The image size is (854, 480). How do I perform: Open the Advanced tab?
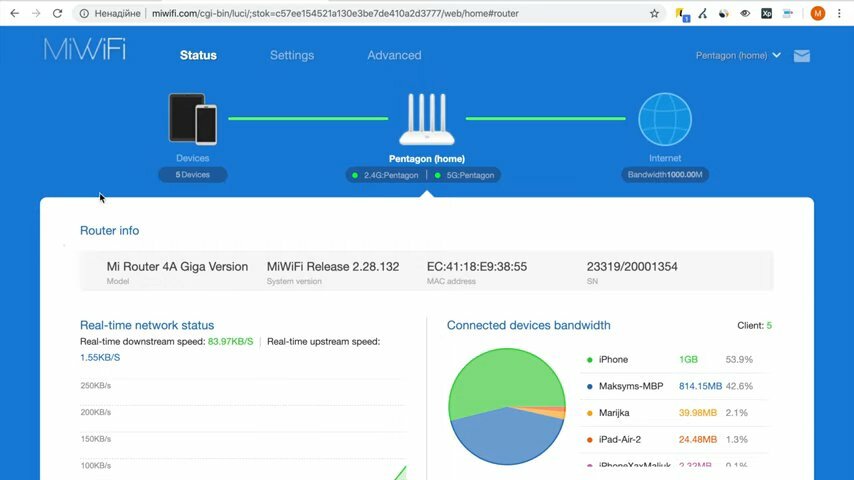pyautogui.click(x=394, y=55)
